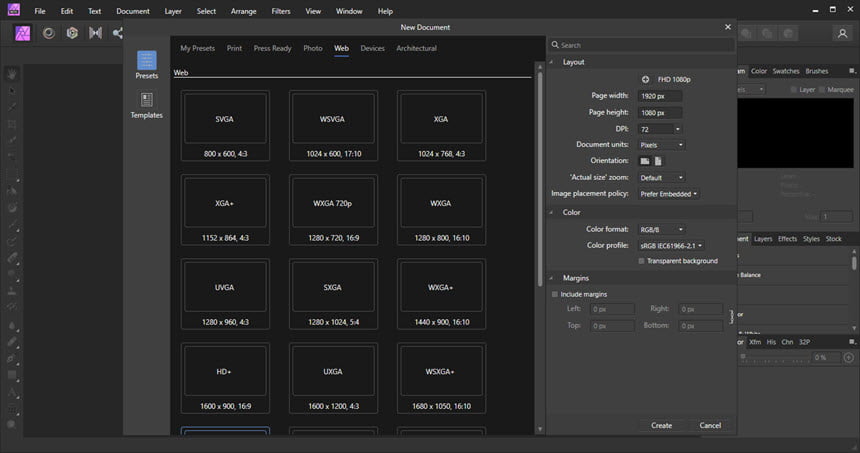Click the Create button
This screenshot has width=860, height=453.
(661, 425)
